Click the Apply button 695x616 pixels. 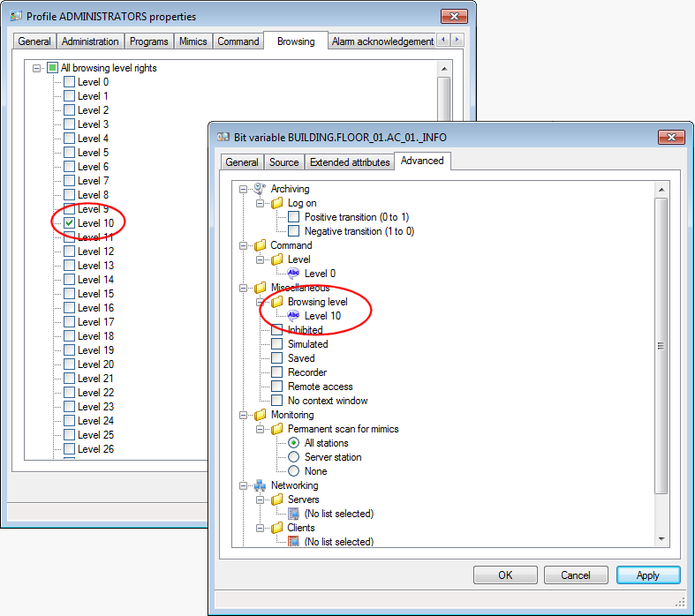pos(647,575)
